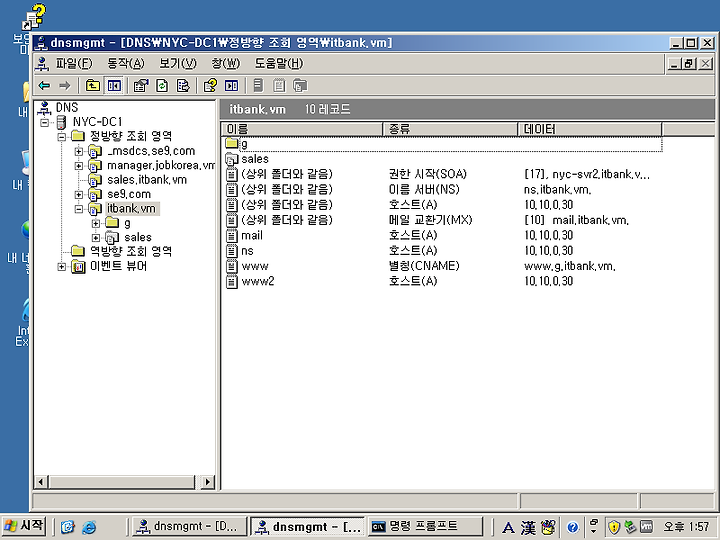
Task: Toggle the console tree show/hide icon
Action: [114, 85]
